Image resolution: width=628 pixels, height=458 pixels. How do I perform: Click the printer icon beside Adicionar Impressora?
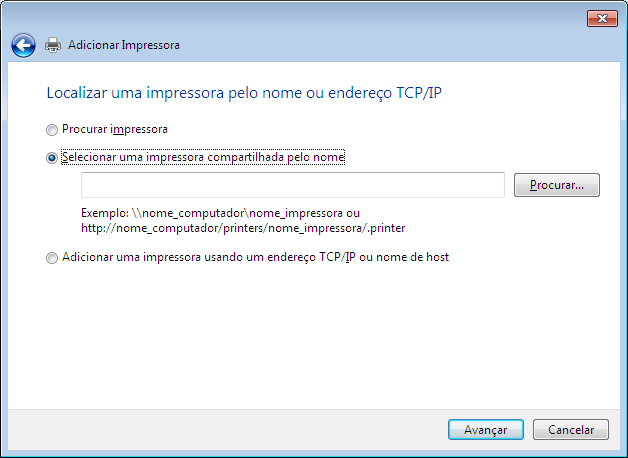(x=53, y=45)
